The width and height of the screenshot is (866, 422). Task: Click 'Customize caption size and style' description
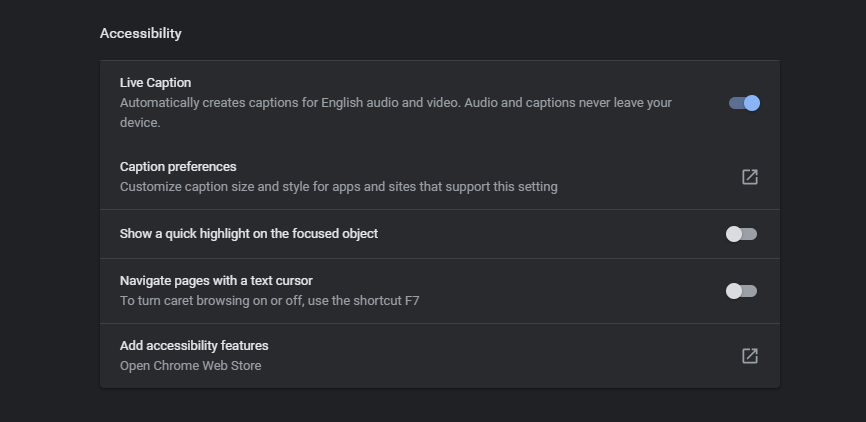click(x=339, y=187)
